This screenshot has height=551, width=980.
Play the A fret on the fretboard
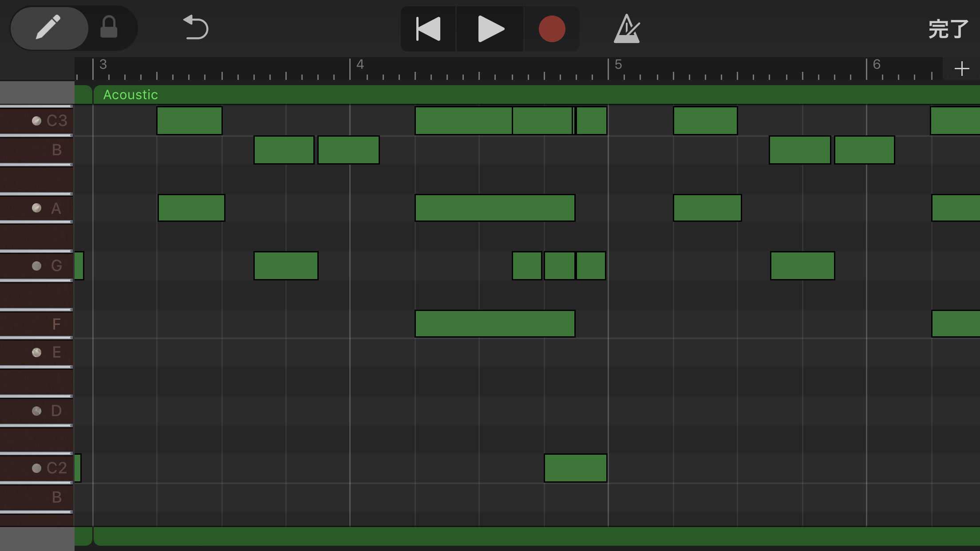(37, 208)
